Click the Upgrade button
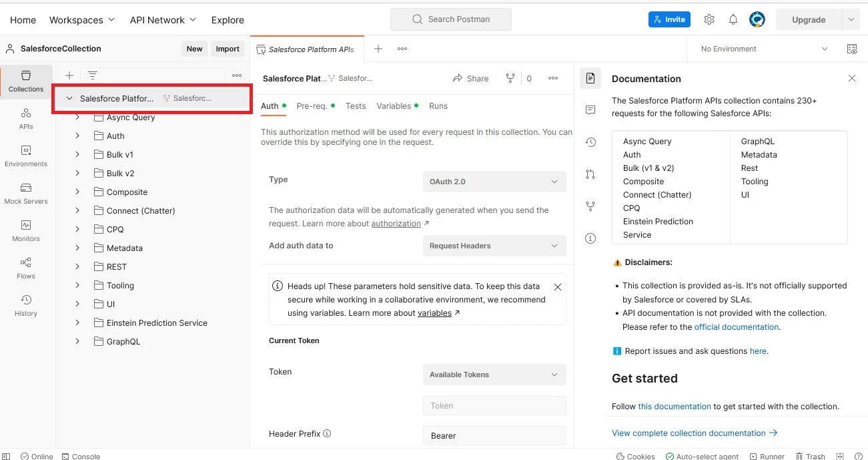 (809, 19)
